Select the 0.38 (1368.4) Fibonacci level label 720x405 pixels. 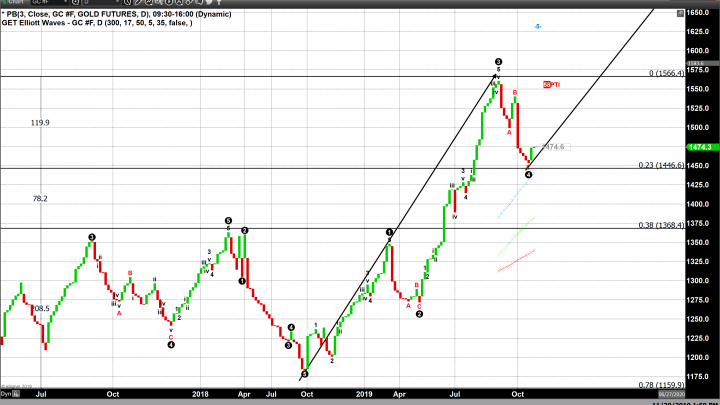pos(661,225)
